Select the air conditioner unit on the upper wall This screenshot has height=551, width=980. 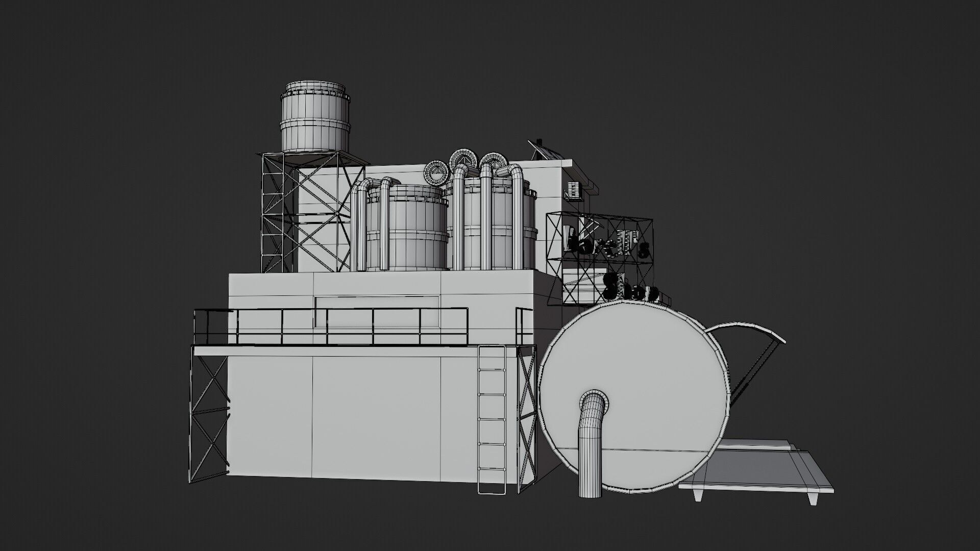[x=574, y=190]
